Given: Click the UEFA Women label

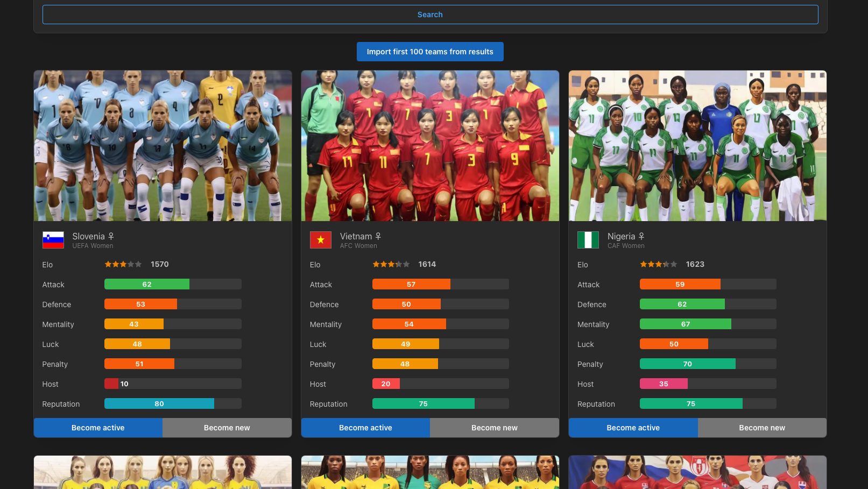Looking at the screenshot, I should (x=93, y=246).
